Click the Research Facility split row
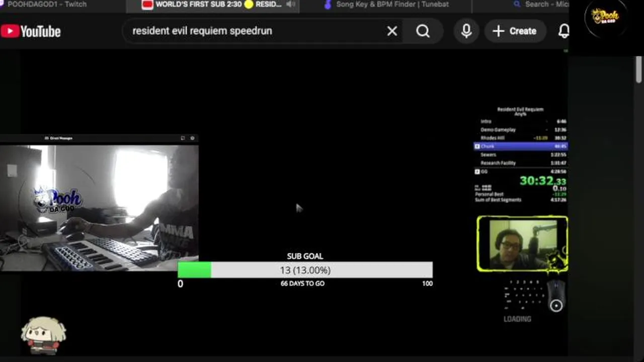The image size is (644, 362). (x=521, y=163)
